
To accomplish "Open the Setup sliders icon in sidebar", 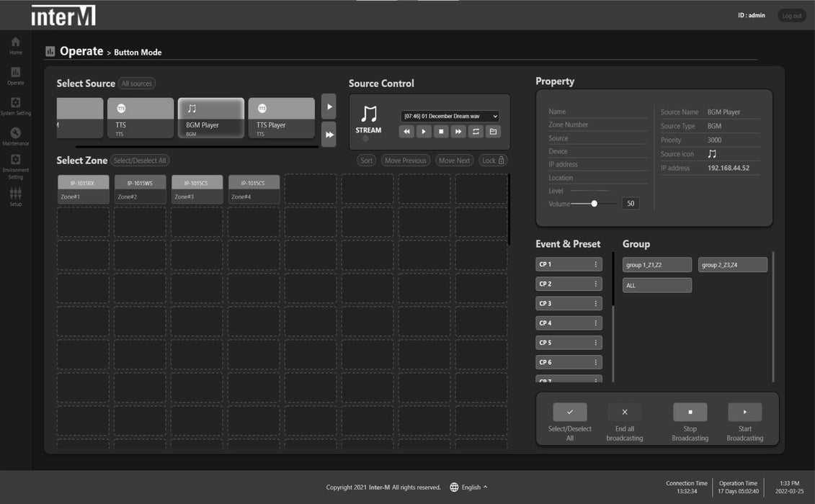I will click(x=15, y=194).
